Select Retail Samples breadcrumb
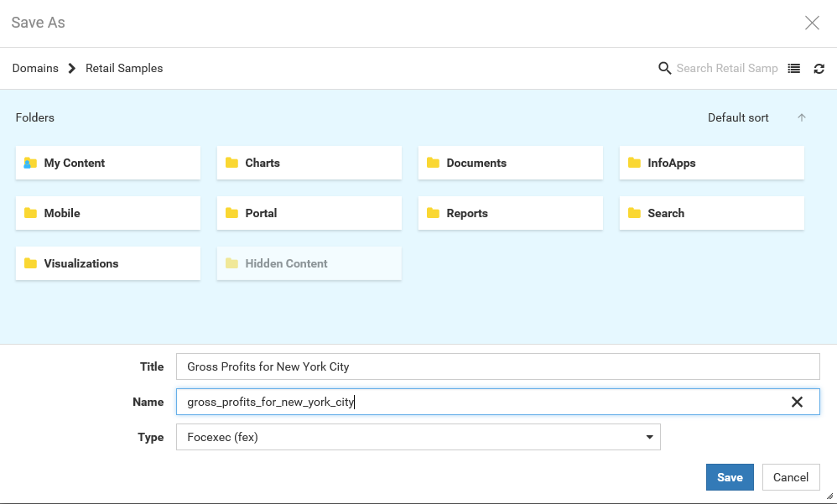Image resolution: width=837 pixels, height=504 pixels. click(124, 68)
